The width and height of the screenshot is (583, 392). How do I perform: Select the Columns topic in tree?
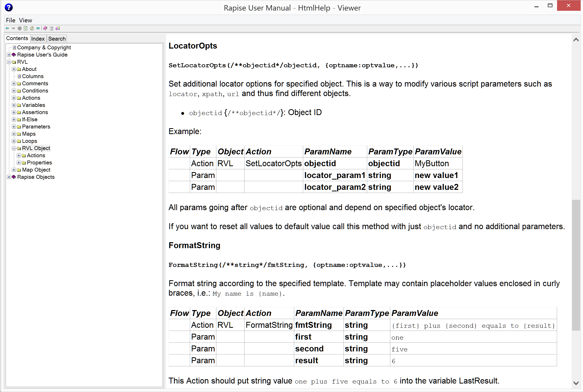point(33,76)
